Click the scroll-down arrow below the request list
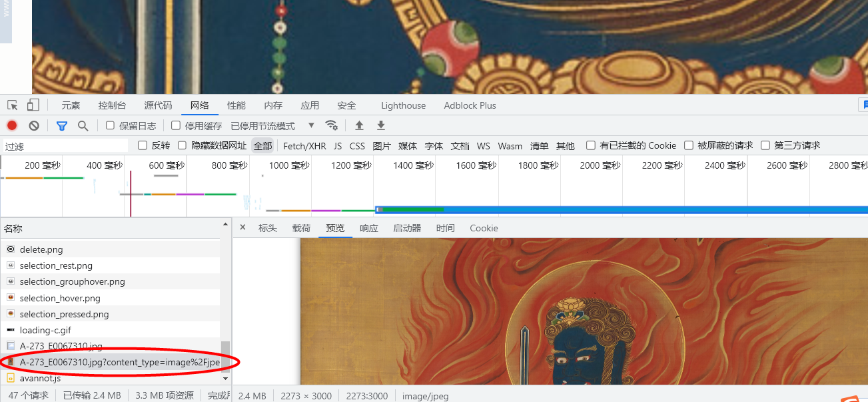The image size is (868, 402). click(x=225, y=379)
